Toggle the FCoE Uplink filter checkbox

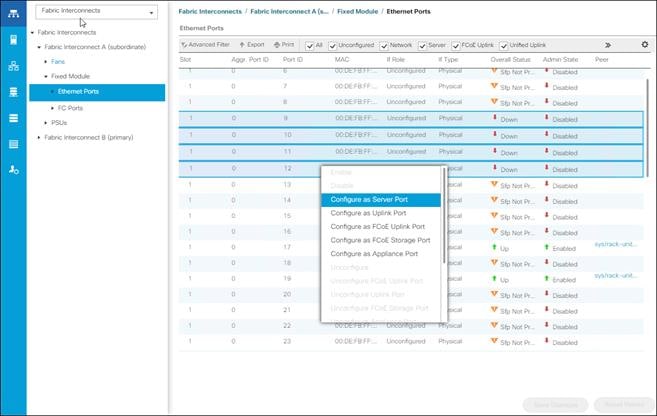[x=456, y=46]
